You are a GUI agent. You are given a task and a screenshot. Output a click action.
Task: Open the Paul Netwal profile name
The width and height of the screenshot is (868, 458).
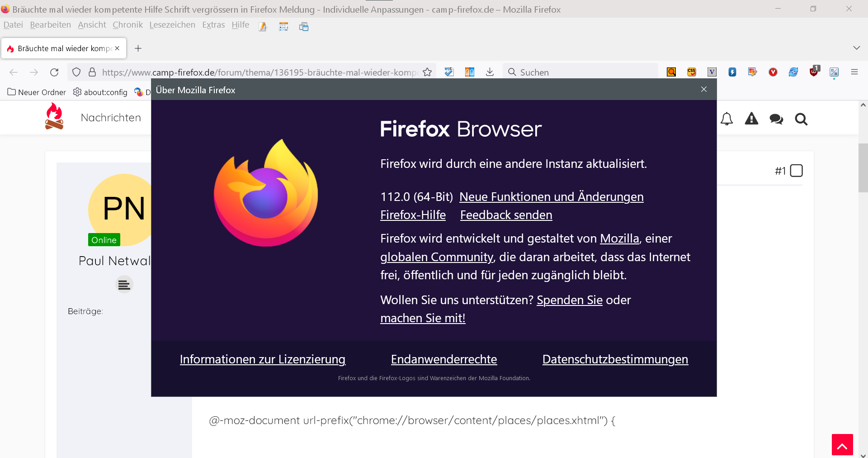114,261
